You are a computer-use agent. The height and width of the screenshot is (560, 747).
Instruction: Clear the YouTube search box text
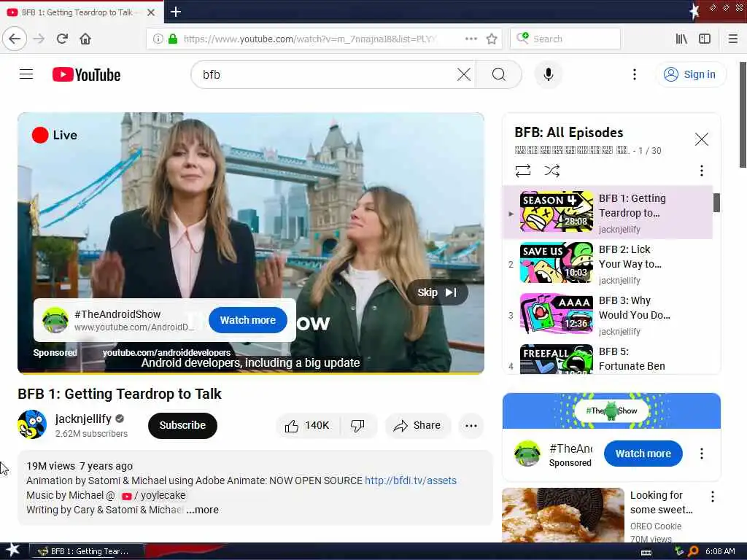coord(463,74)
